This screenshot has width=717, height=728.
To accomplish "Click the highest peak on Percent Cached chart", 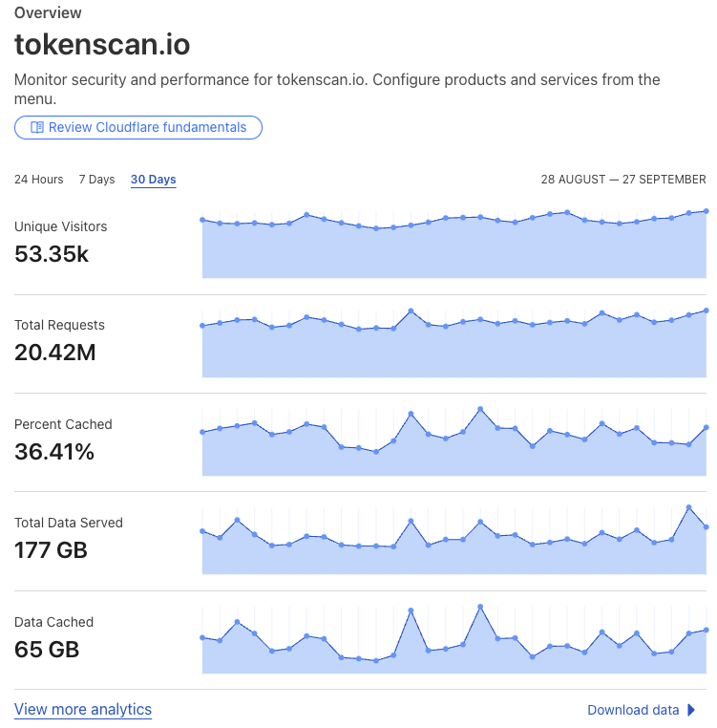I will click(480, 409).
